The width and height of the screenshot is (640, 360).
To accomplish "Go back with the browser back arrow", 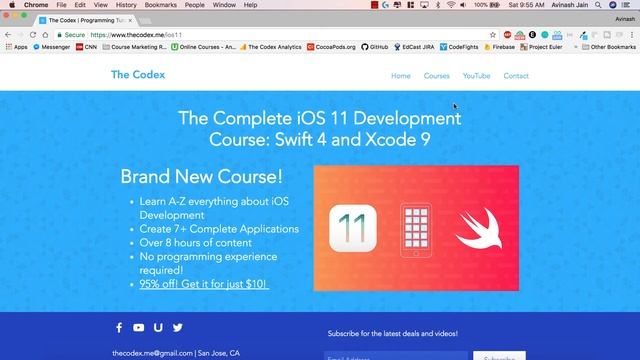I will click(x=8, y=35).
